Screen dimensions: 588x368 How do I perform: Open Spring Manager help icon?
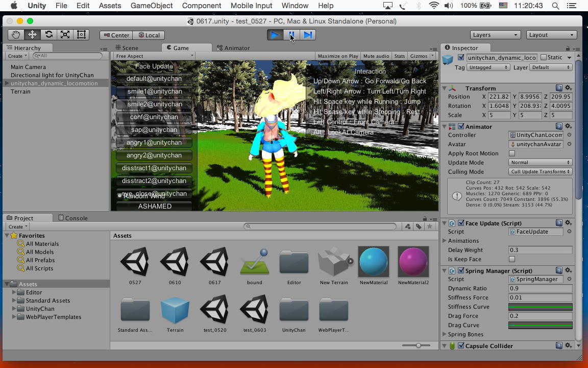(x=559, y=270)
